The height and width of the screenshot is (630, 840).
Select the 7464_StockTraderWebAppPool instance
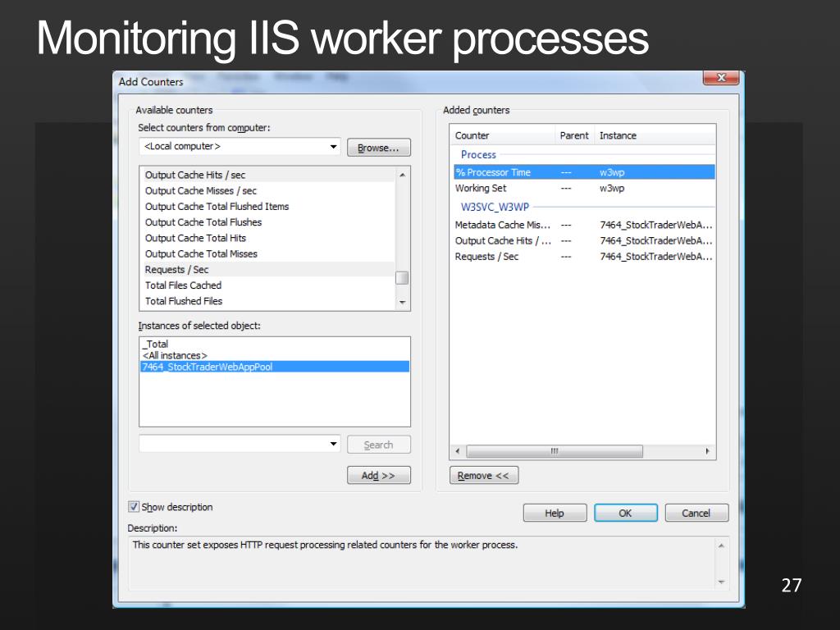(207, 367)
